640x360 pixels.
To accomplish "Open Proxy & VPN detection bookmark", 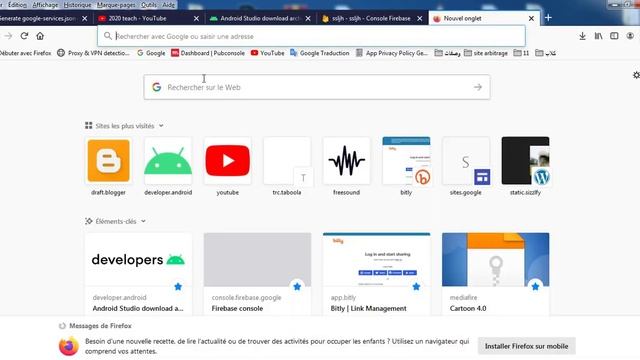I will [x=93, y=53].
